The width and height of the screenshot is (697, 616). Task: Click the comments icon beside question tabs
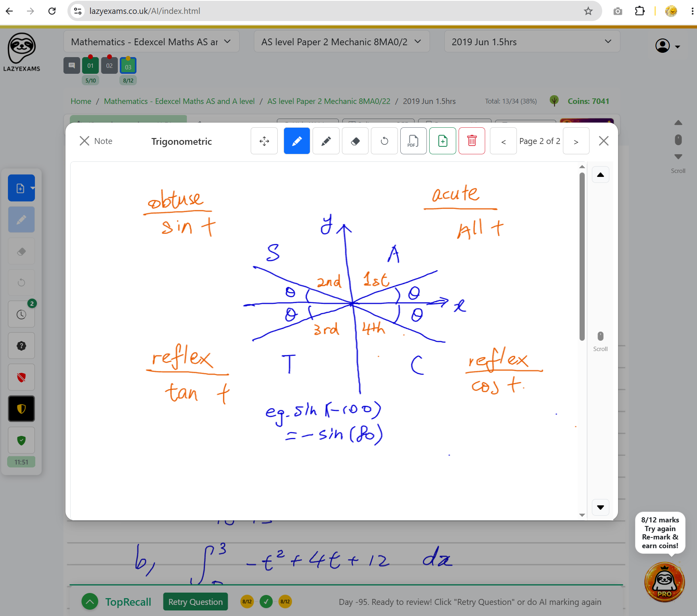click(72, 65)
